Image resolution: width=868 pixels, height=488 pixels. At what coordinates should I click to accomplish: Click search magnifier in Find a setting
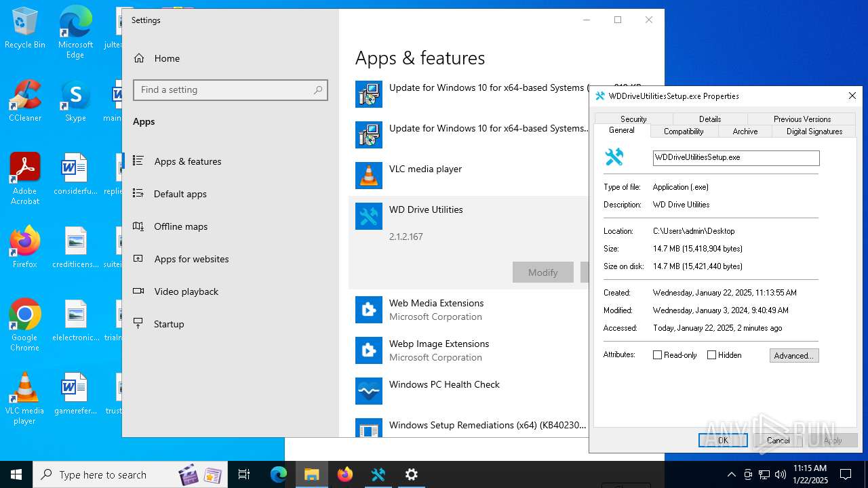pos(318,90)
